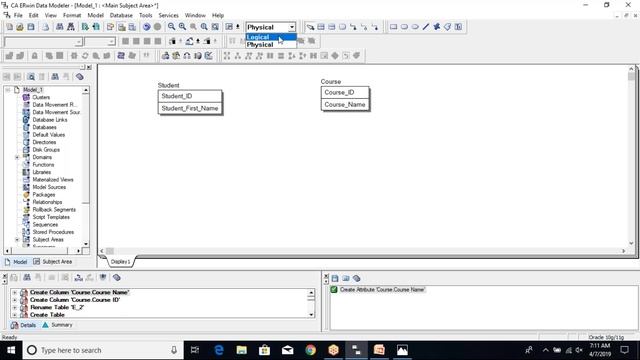The height and width of the screenshot is (360, 640).
Task: Expand Create Column 'Course.Course Name' log entry
Action: point(15,293)
